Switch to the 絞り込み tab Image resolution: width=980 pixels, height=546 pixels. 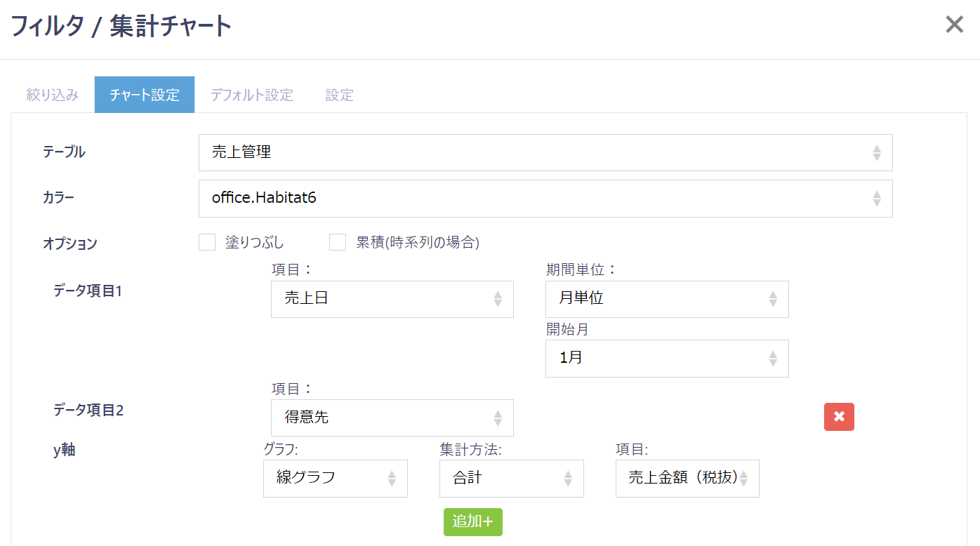(53, 95)
